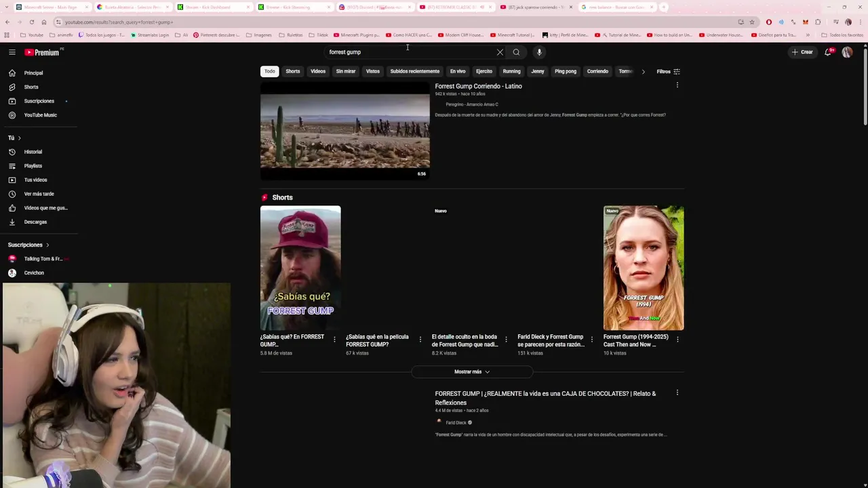Clear the search box with X icon
Viewport: 868px width, 488px height.
pos(500,52)
